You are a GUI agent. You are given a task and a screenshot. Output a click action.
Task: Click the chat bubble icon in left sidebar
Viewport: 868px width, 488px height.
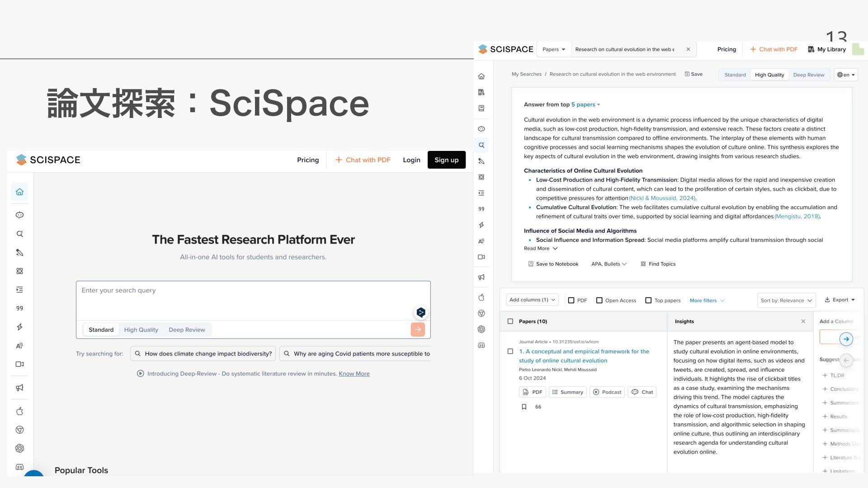[x=19, y=215]
